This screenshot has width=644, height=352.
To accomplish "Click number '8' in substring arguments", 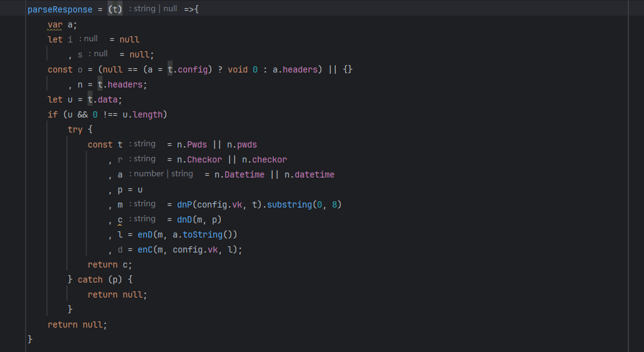I will coord(335,204).
